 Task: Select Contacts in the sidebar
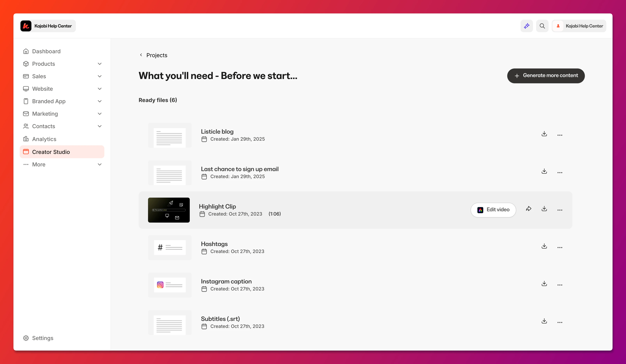[43, 126]
